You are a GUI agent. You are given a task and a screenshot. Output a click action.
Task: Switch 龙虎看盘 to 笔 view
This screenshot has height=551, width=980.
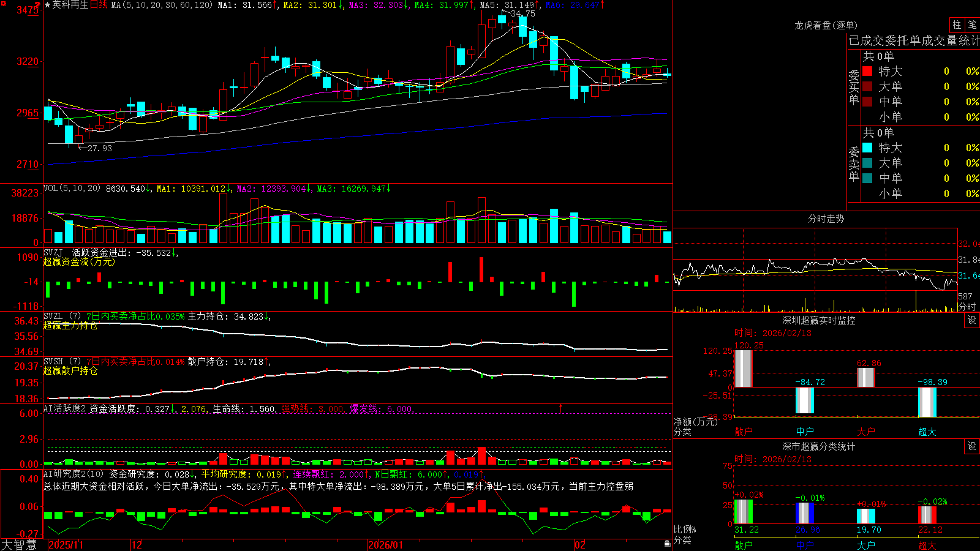pyautogui.click(x=972, y=24)
